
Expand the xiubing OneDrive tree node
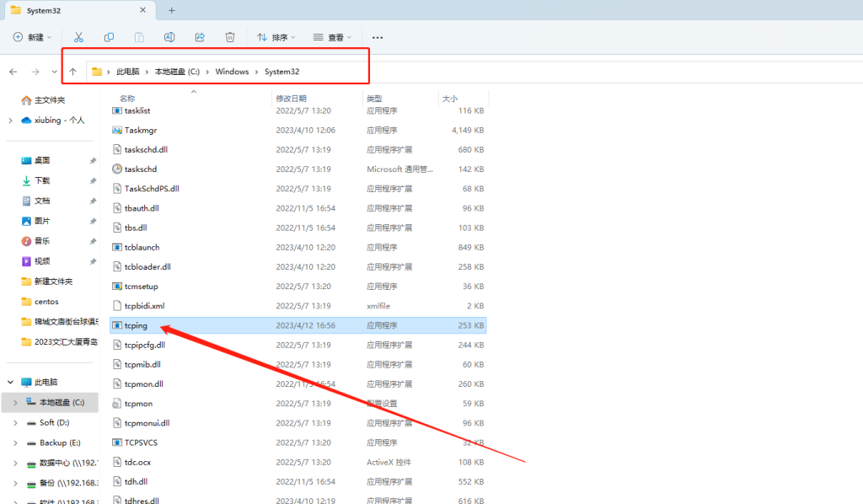[10, 121]
